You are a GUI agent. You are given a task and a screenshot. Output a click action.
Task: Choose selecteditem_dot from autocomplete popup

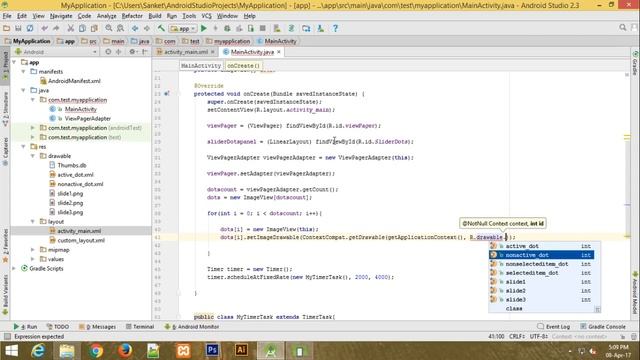[542, 273]
